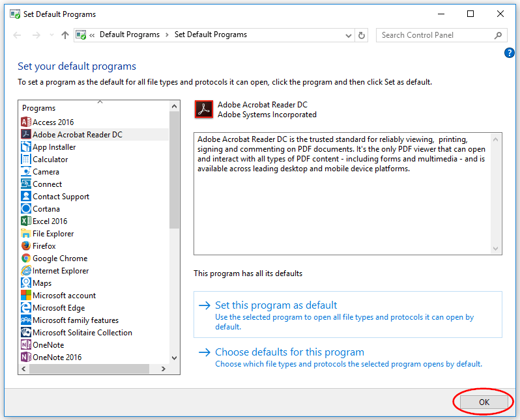Viewport: 520px width, 420px height.
Task: Open recent locations dropdown arrow
Action: [x=51, y=35]
